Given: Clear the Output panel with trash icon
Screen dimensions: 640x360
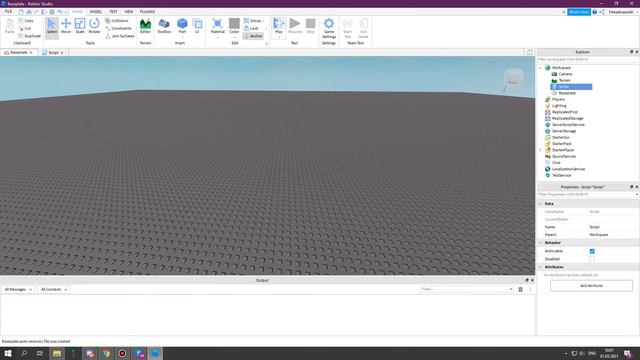Looking at the screenshot, I should [x=520, y=289].
